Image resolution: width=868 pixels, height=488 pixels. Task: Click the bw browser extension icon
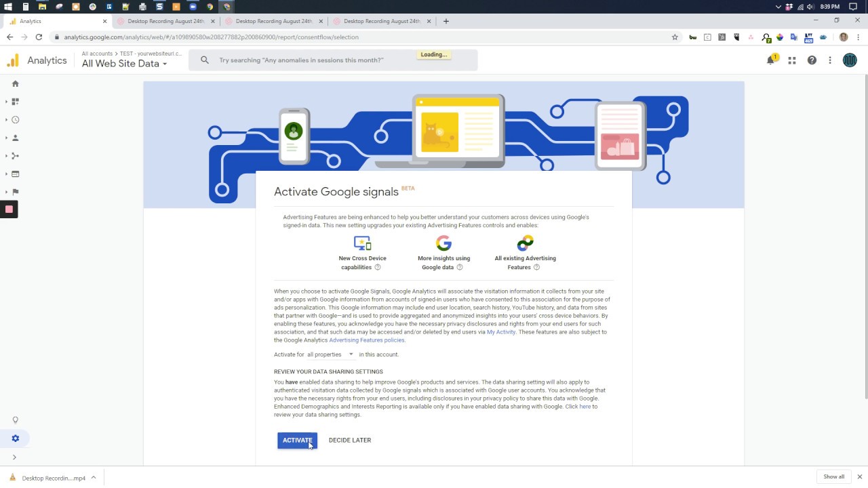pyautogui.click(x=692, y=37)
